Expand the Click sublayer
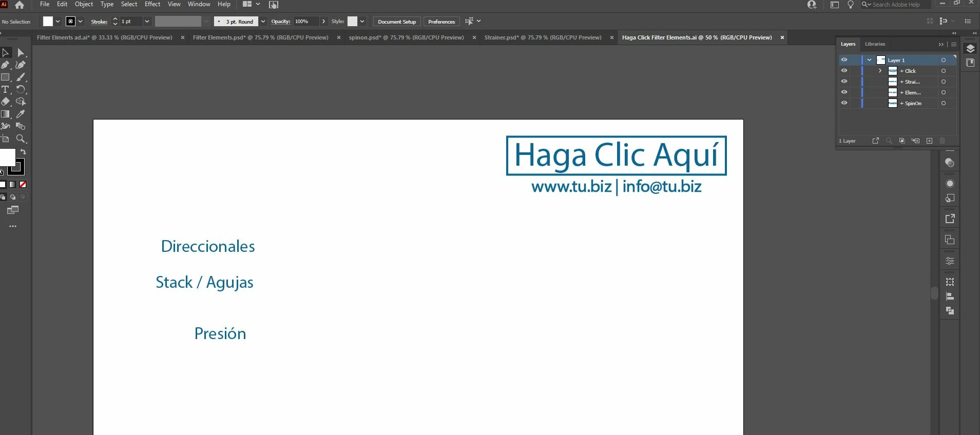The image size is (980, 435). tap(880, 71)
